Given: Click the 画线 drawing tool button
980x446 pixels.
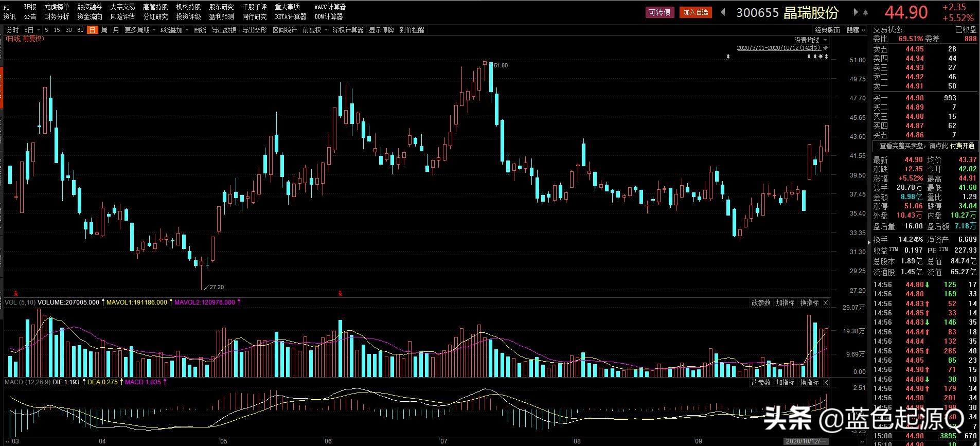Looking at the screenshot, I should (x=200, y=30).
